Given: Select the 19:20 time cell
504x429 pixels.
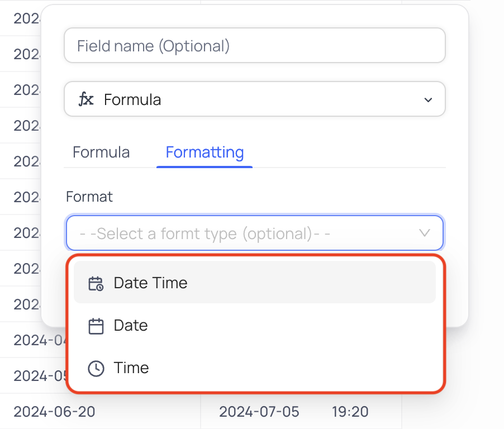Looking at the screenshot, I should pyautogui.click(x=350, y=412).
